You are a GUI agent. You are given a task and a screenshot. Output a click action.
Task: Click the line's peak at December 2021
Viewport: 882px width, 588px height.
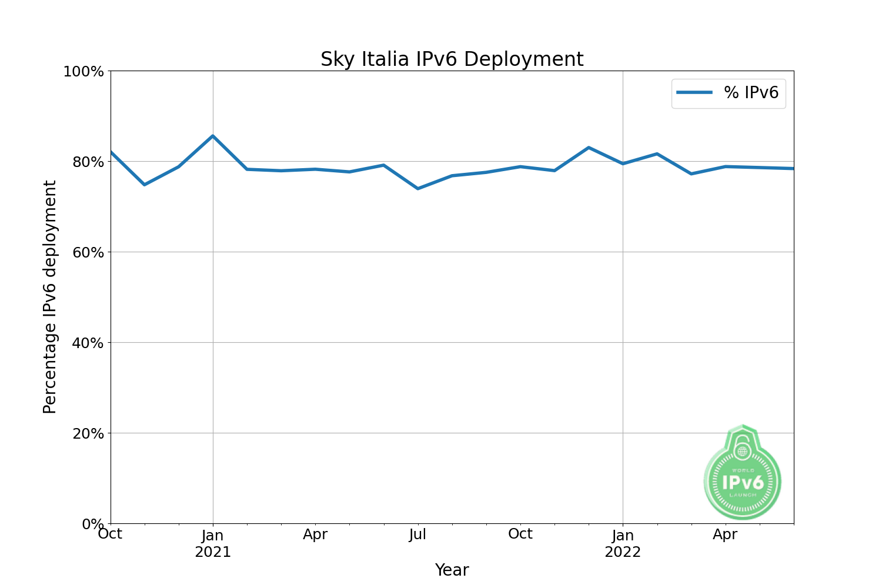tap(589, 148)
